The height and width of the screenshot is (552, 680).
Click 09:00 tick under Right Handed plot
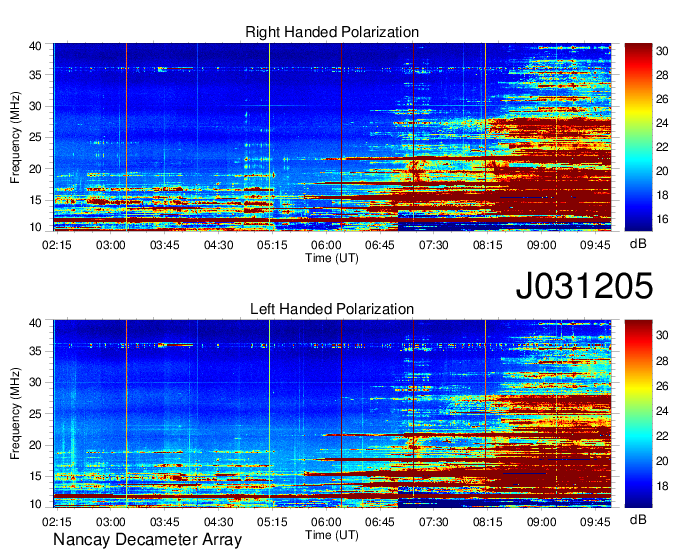point(541,245)
